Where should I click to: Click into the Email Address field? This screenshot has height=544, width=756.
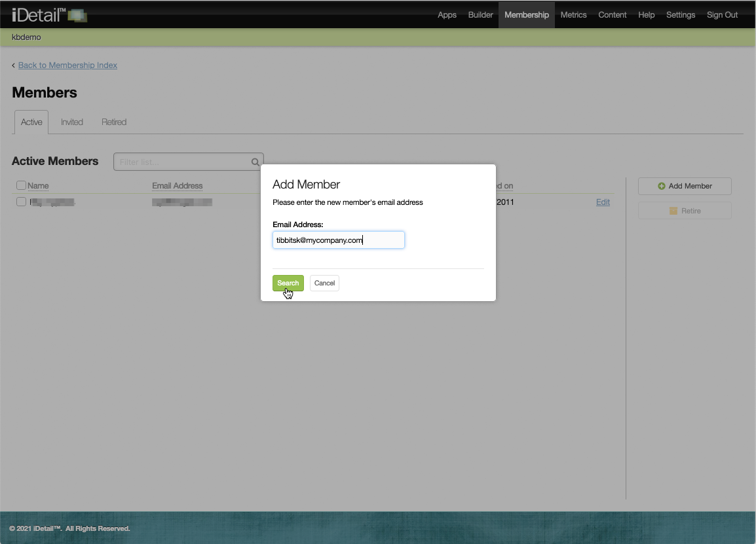(338, 240)
